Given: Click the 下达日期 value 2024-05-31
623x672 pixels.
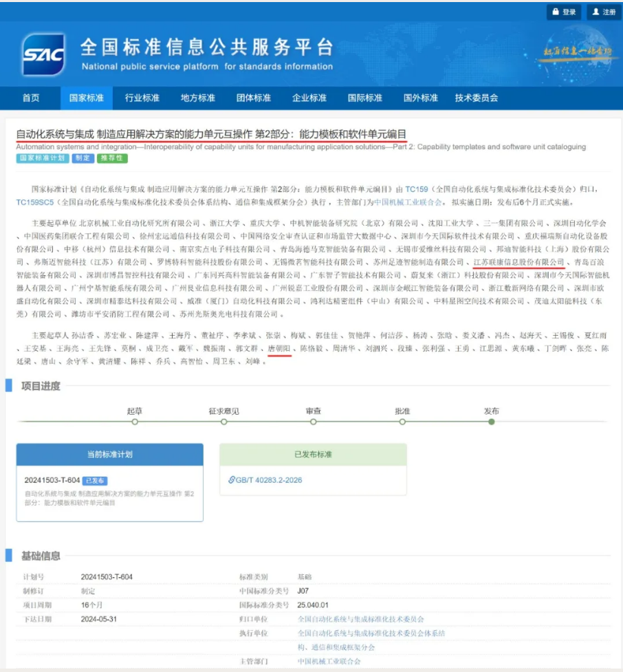Looking at the screenshot, I should click(98, 619).
